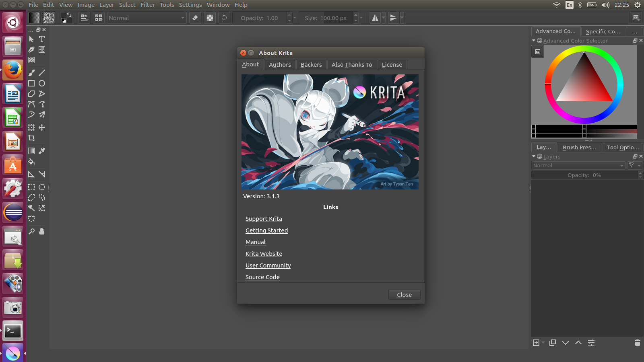Select the Bezier Curve selection tool
The image size is (644, 362).
[x=31, y=218]
